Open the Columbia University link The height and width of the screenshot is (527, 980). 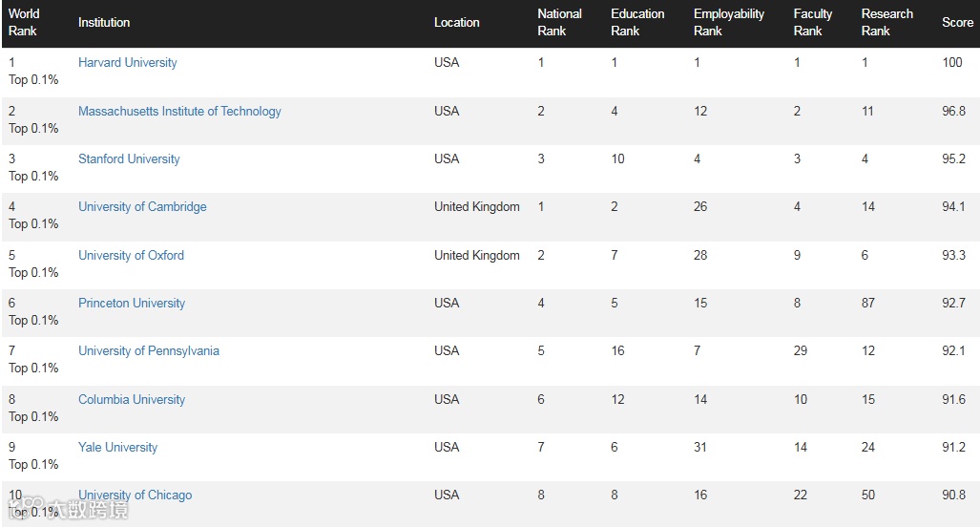[x=132, y=400]
